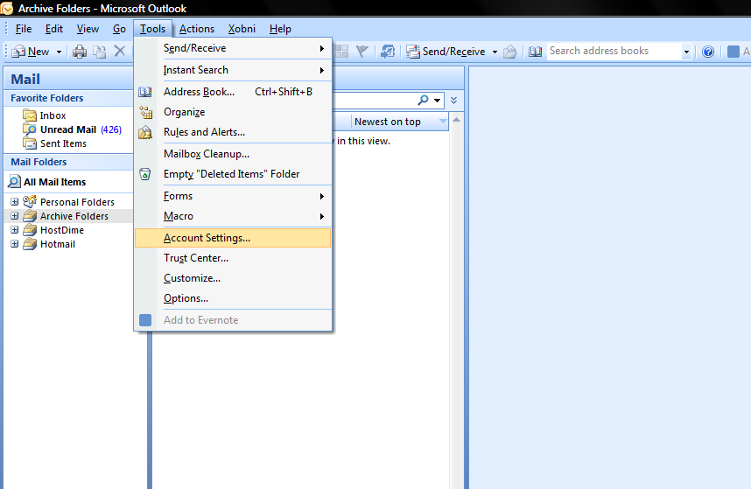
Task: Click the Move to Folder toolbar icon
Action: 100,51
